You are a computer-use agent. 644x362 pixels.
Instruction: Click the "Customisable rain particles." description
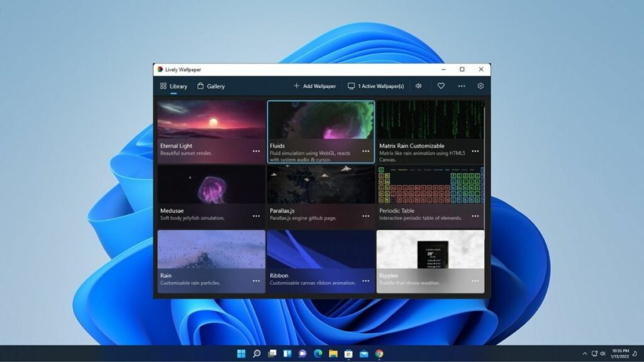point(190,283)
